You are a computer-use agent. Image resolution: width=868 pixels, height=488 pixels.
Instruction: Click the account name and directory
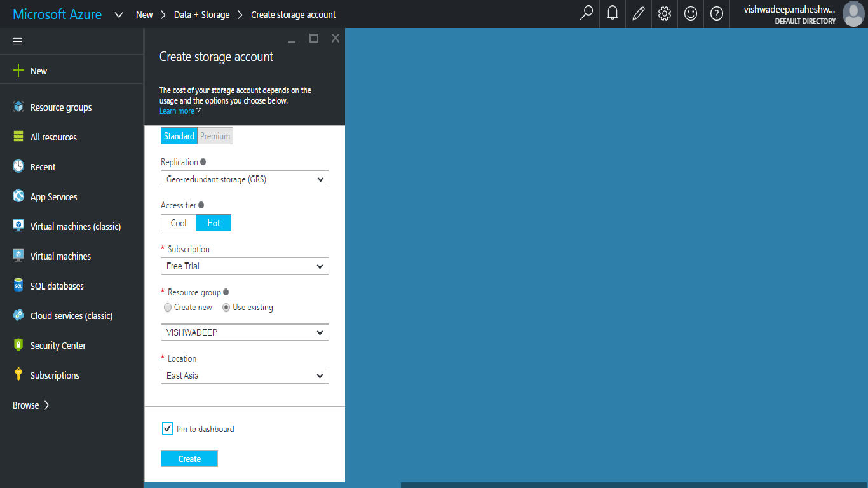[x=790, y=14]
